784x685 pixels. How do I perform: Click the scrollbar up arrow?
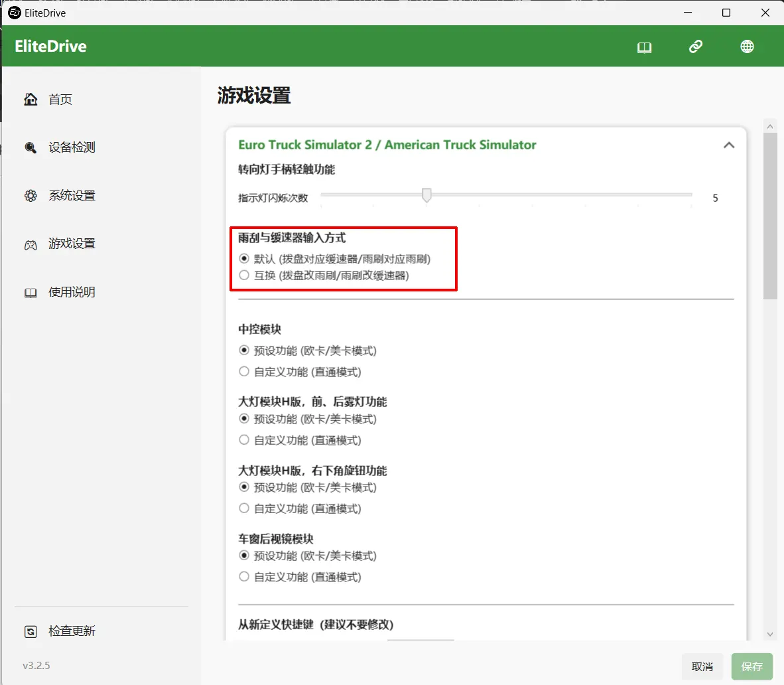coord(770,127)
